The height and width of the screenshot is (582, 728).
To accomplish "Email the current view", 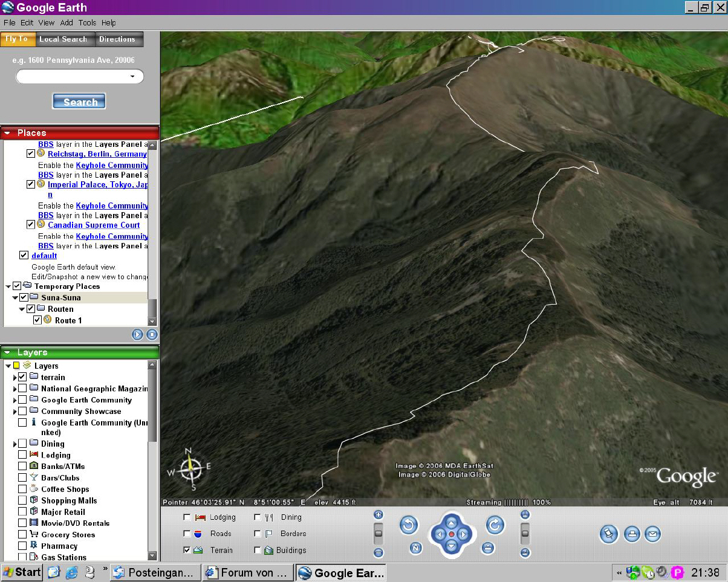I will 652,534.
